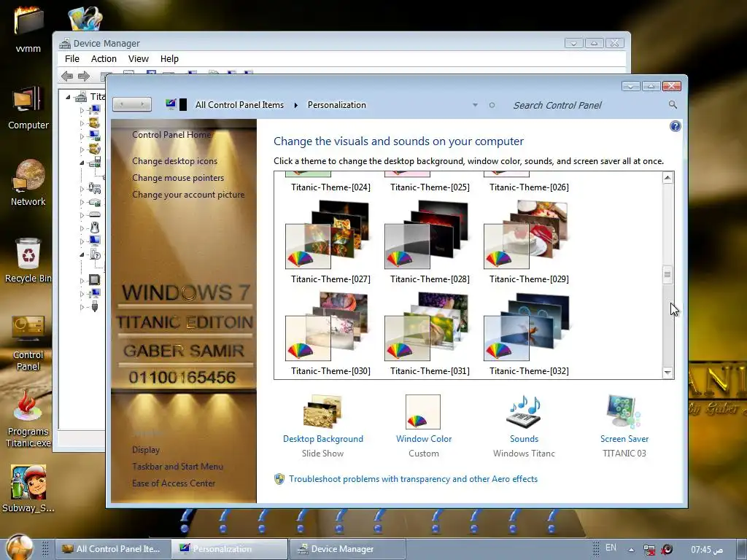Launch Programs Titanic.exe desktop icon

(28, 419)
